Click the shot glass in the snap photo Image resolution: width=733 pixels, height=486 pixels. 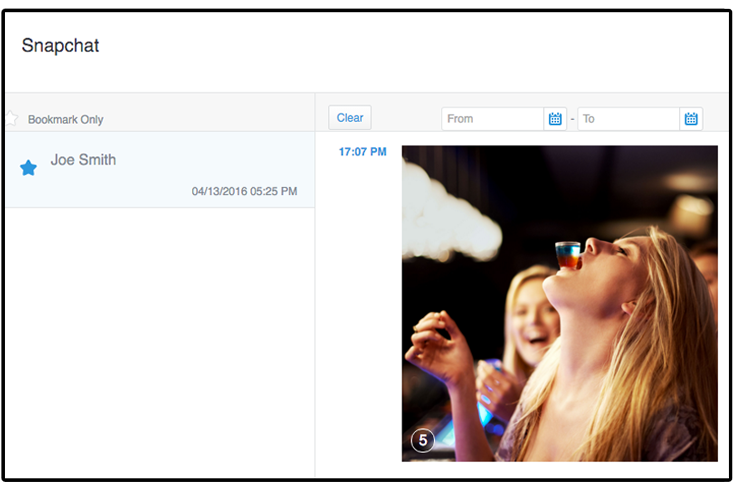(x=568, y=255)
